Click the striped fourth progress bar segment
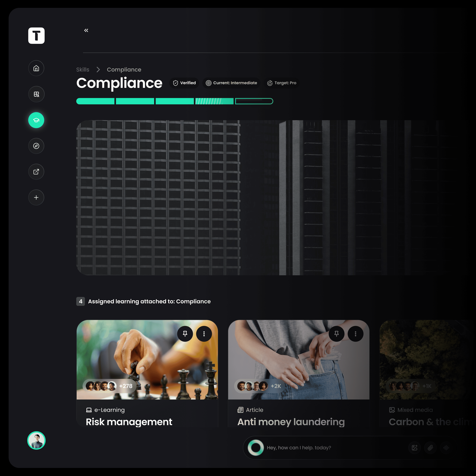 [214, 101]
